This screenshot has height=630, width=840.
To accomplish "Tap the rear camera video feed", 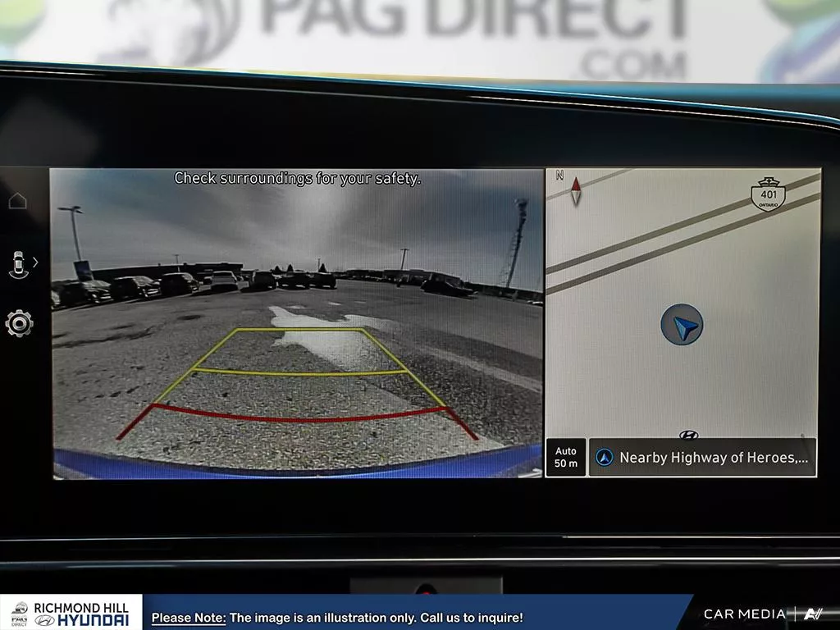I will 297,323.
